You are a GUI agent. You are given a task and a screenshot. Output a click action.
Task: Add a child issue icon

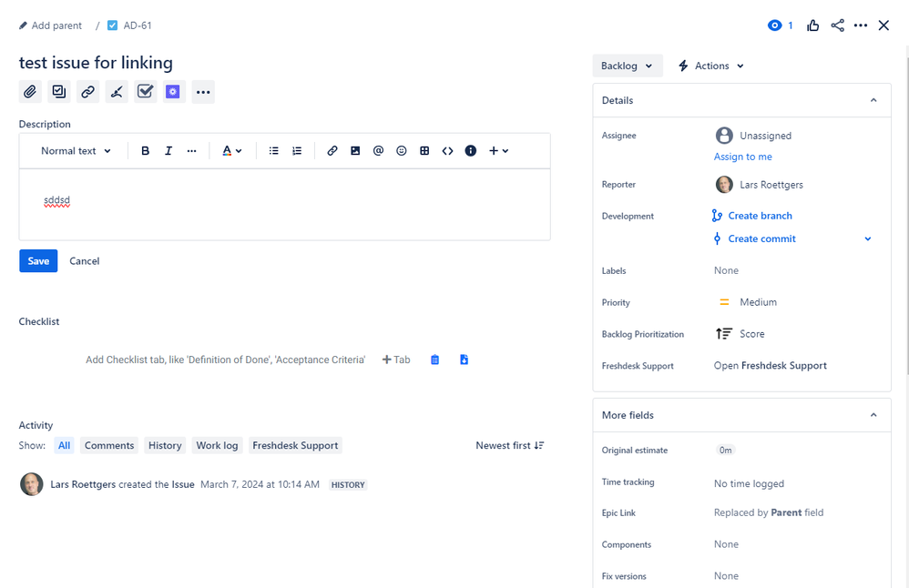point(59,92)
